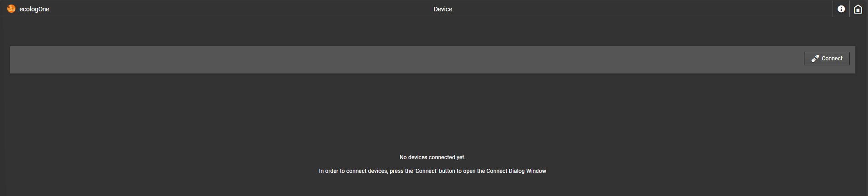This screenshot has width=868, height=196.
Task: Click the connect instruction text line
Action: (x=433, y=171)
